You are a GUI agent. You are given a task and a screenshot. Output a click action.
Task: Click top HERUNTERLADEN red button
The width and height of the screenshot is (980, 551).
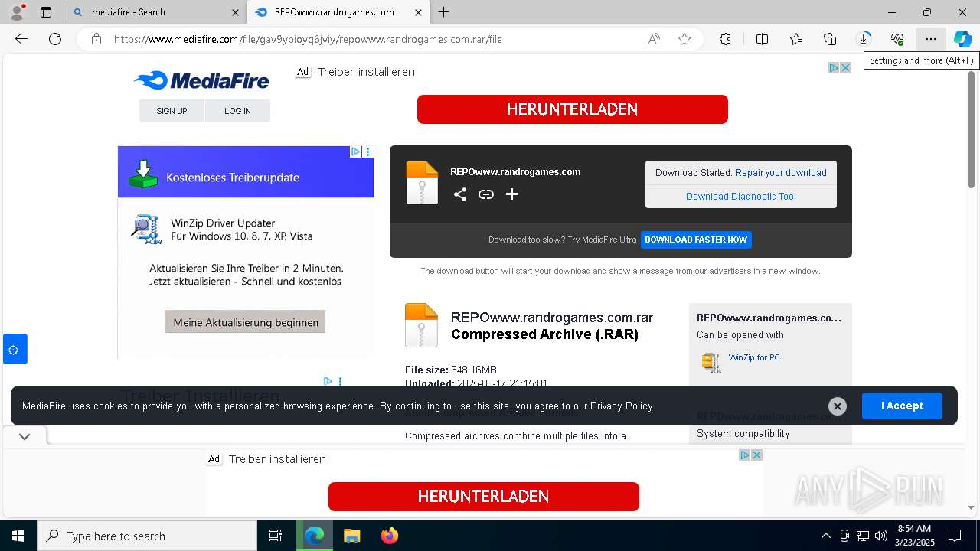click(x=572, y=109)
